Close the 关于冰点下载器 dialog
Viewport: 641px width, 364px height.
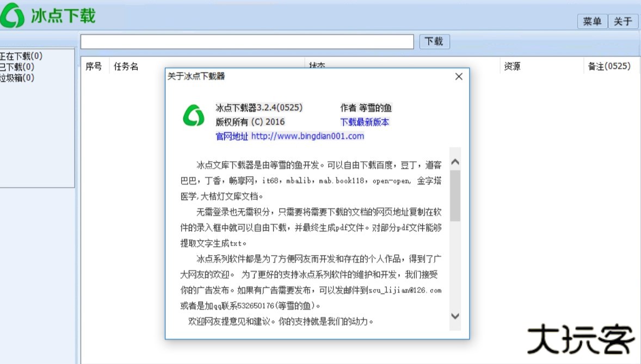pyautogui.click(x=458, y=77)
